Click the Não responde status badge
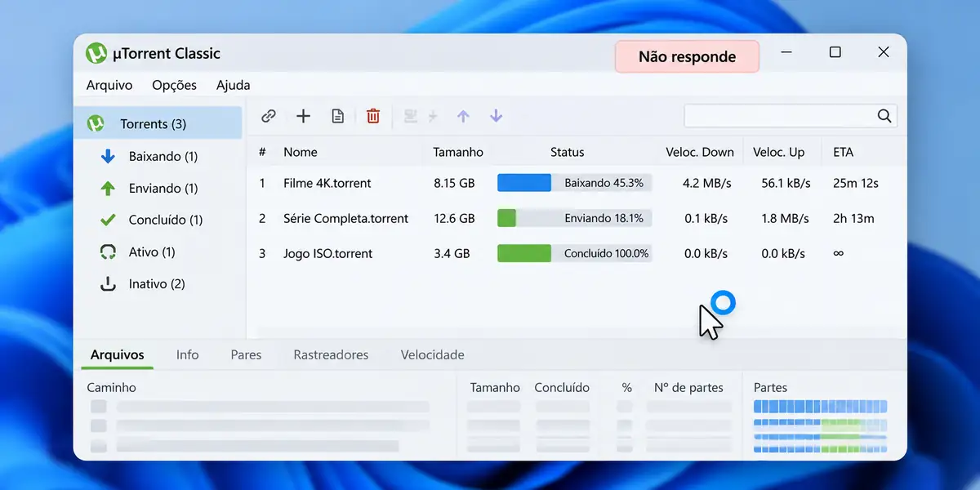The width and height of the screenshot is (980, 490). click(687, 56)
